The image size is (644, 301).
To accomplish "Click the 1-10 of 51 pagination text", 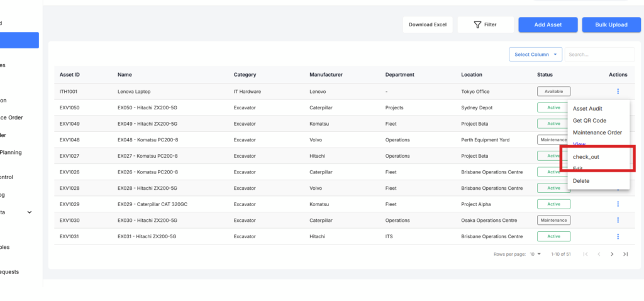I will pyautogui.click(x=561, y=254).
